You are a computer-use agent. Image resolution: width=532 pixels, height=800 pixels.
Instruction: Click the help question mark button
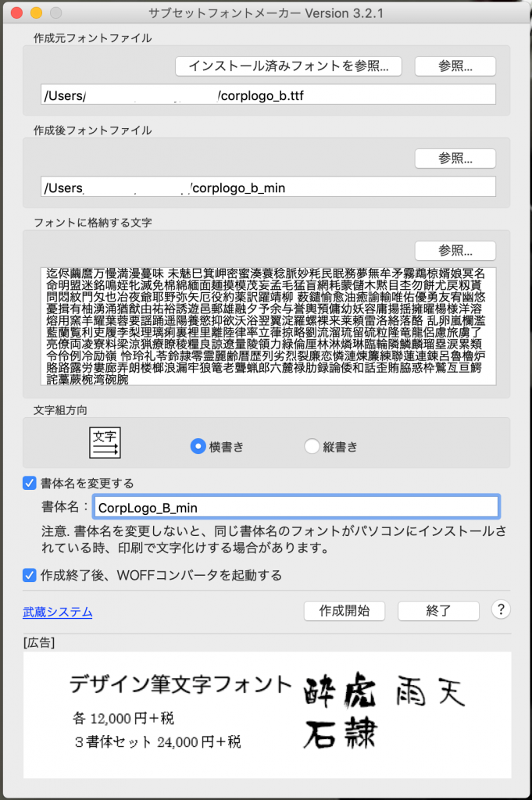pyautogui.click(x=501, y=610)
